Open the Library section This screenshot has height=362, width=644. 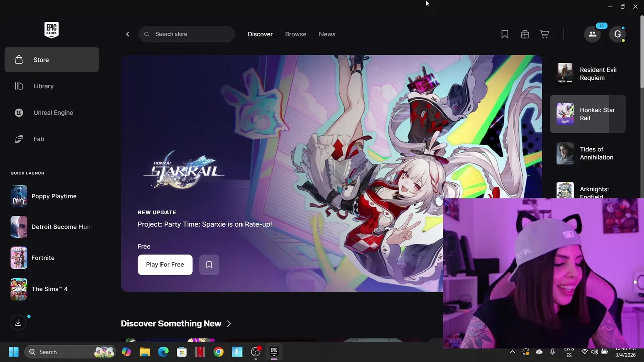tap(51, 86)
